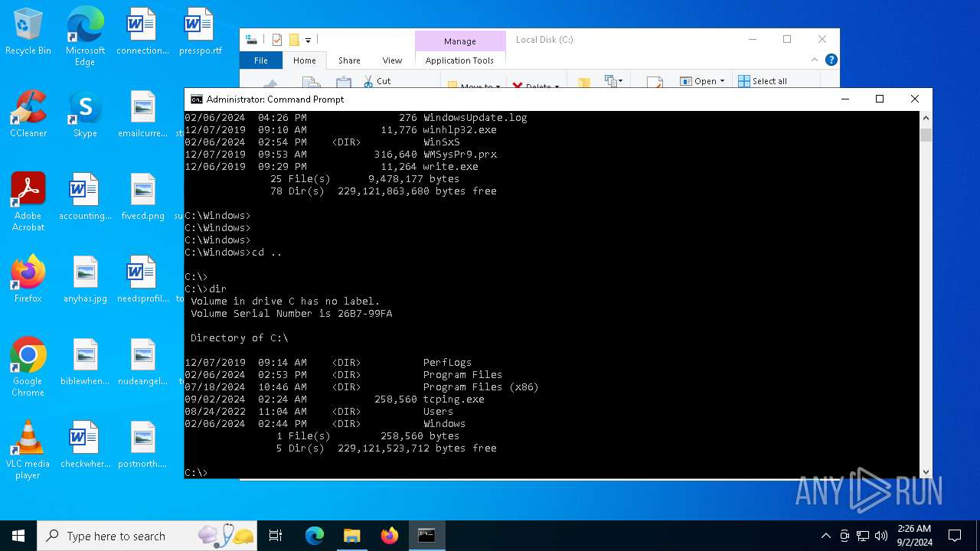This screenshot has width=980, height=551.
Task: Open Firefox from the taskbar
Action: (x=390, y=536)
